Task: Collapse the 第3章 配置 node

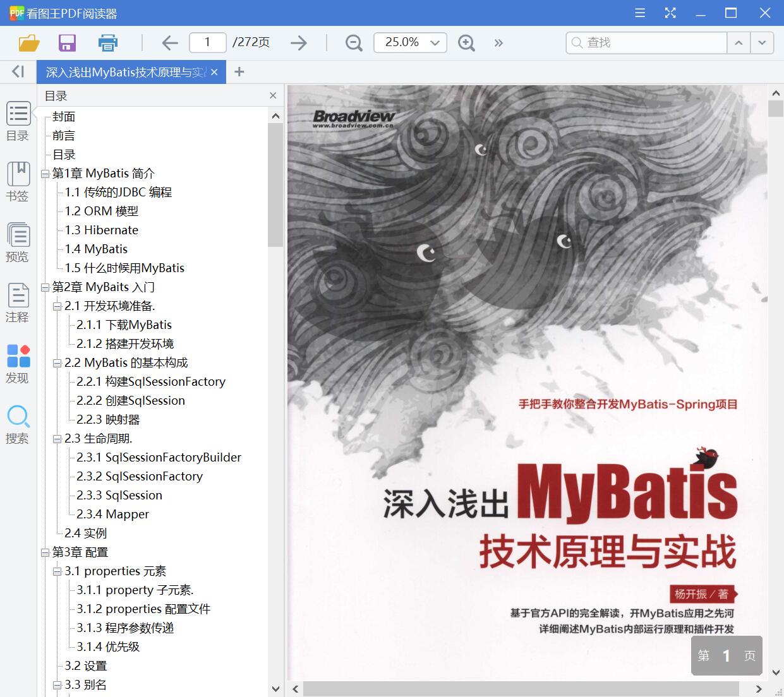Action: tap(45, 552)
